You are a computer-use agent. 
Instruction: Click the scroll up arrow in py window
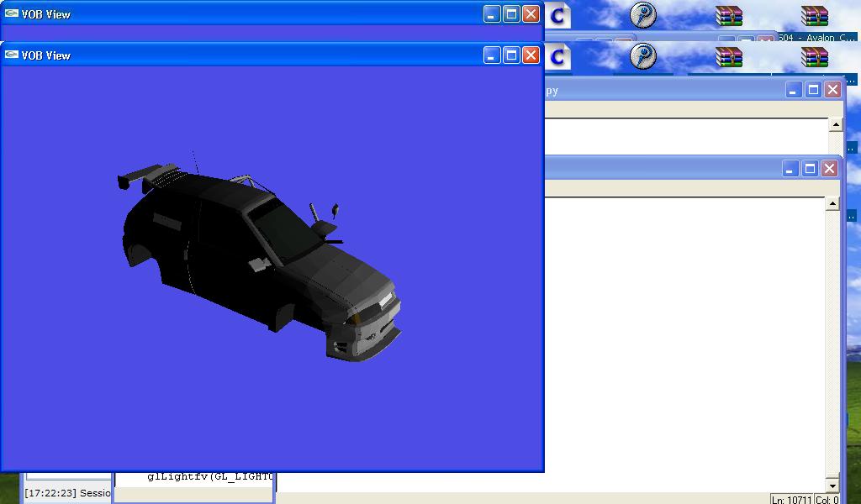click(836, 124)
